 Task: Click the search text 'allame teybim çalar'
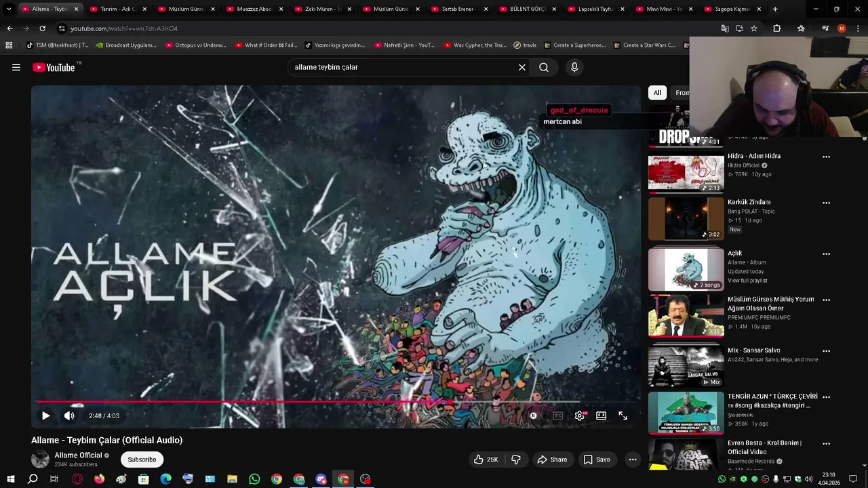coord(326,67)
